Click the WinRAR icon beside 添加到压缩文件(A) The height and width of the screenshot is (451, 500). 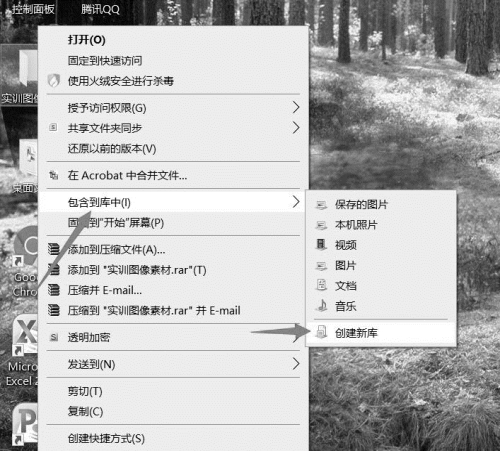(x=54, y=249)
